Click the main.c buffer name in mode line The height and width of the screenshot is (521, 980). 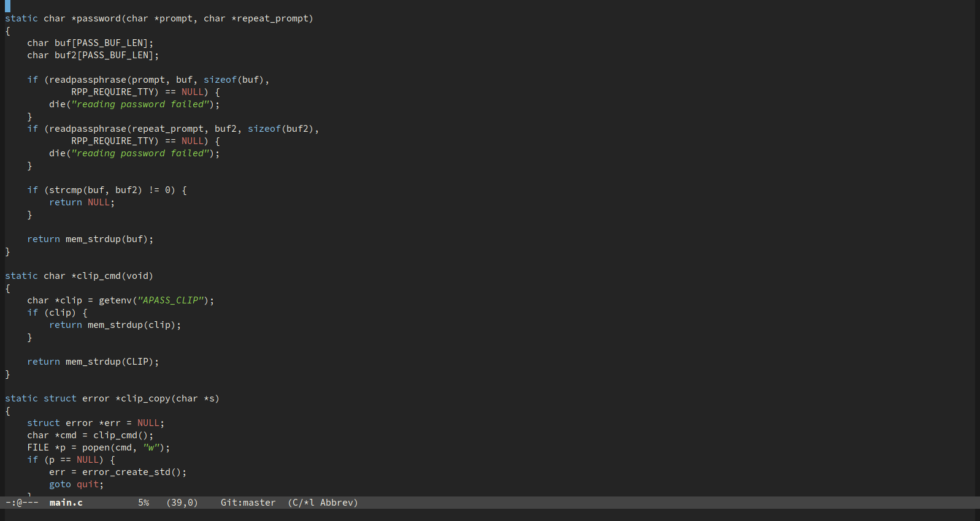coord(66,503)
